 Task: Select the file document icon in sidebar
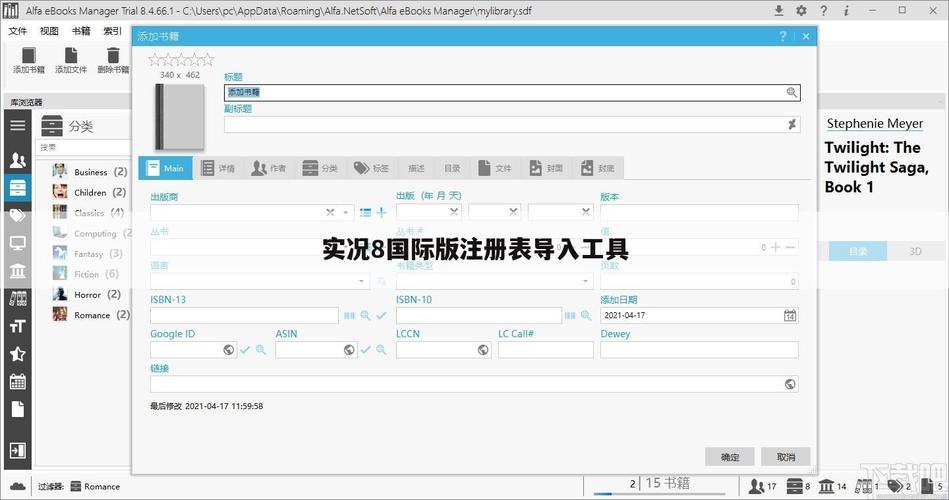(18, 409)
